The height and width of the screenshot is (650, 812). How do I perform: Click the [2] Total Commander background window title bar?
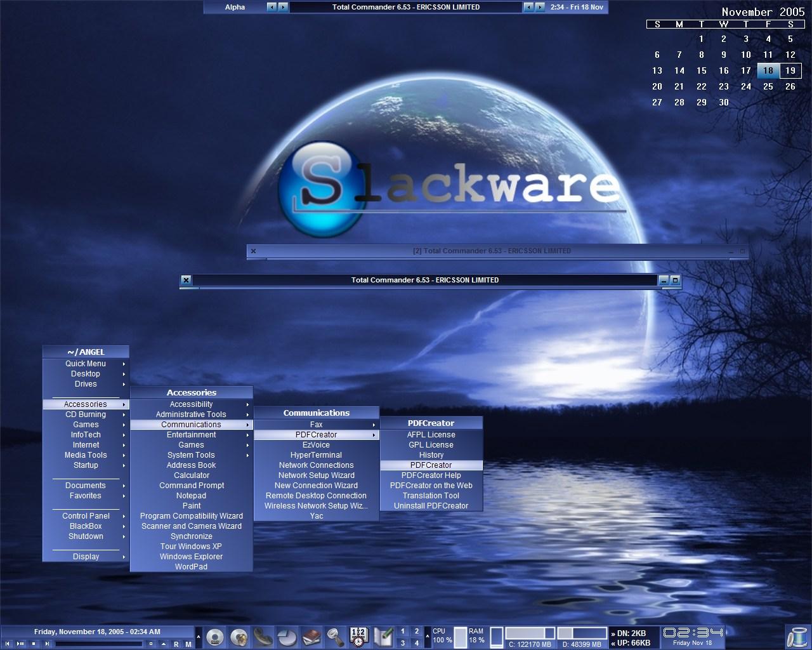click(492, 251)
